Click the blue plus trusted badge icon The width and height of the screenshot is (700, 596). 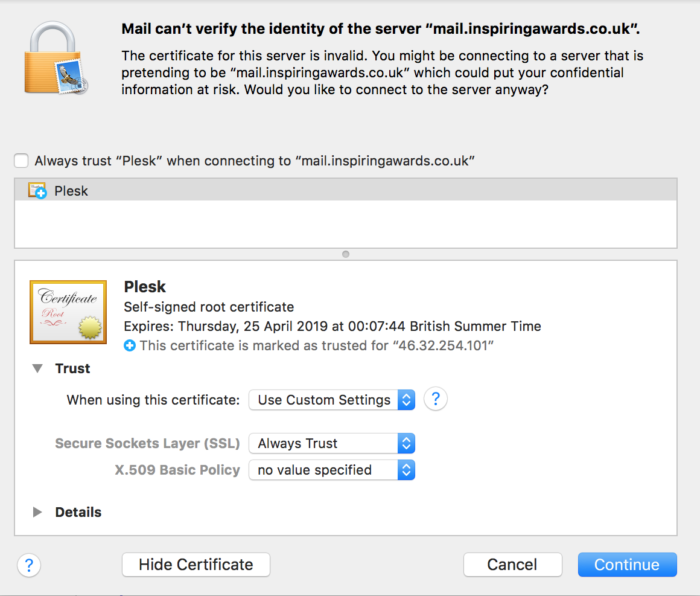click(130, 345)
